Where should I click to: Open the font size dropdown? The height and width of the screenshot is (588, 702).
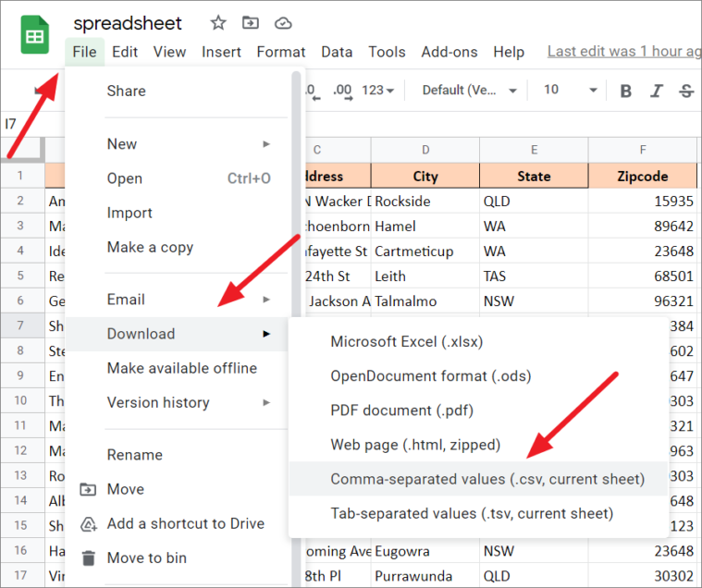[570, 90]
